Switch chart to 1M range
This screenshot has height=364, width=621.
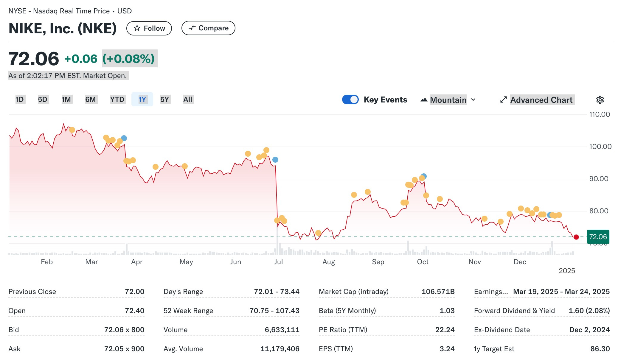(66, 99)
